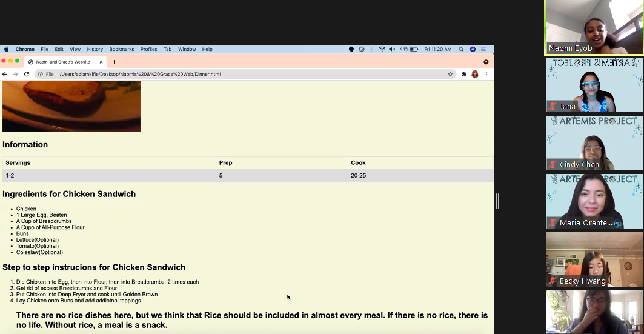Click the URL address field
The width and height of the screenshot is (644, 334).
tap(242, 74)
